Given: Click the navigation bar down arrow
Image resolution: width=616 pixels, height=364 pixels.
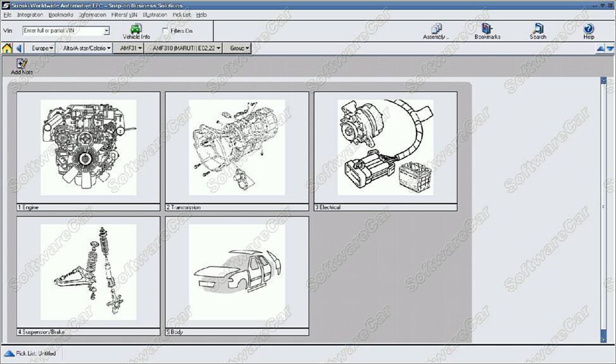Looking at the screenshot, I should click(610, 49).
